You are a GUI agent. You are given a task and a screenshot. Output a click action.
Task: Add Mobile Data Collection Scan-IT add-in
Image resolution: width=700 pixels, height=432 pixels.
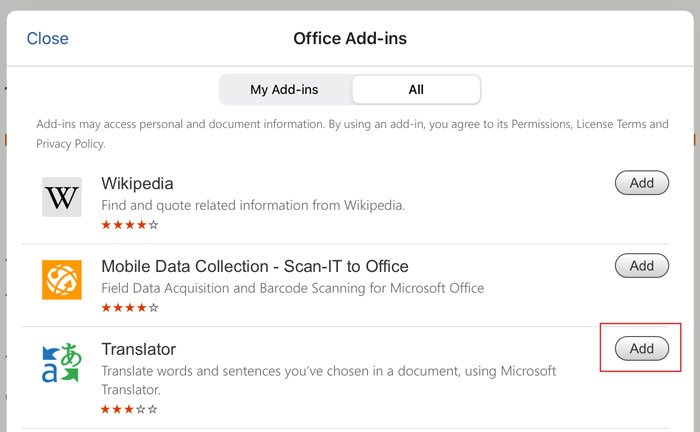[x=642, y=266]
